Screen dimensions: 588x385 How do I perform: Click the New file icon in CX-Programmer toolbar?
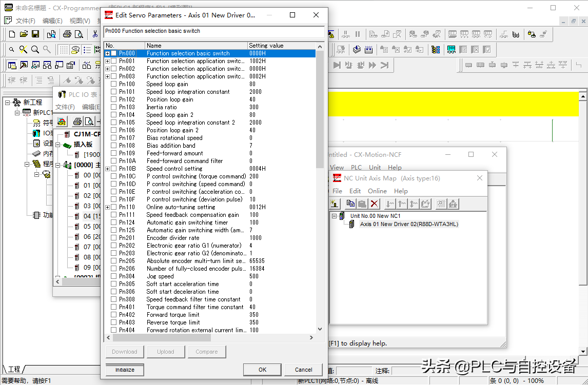click(x=12, y=34)
